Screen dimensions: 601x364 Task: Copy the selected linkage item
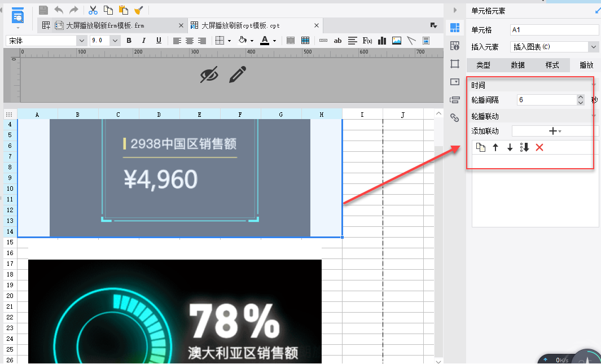coord(481,147)
